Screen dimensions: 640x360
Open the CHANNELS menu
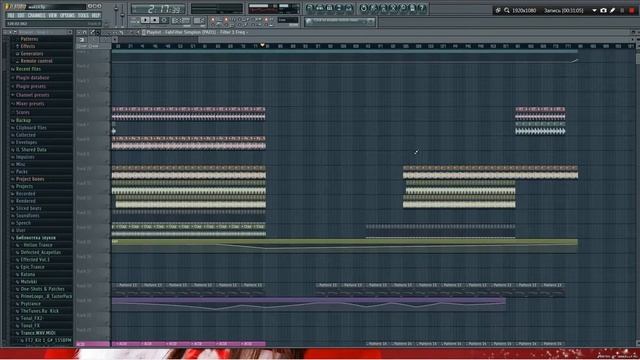point(37,16)
